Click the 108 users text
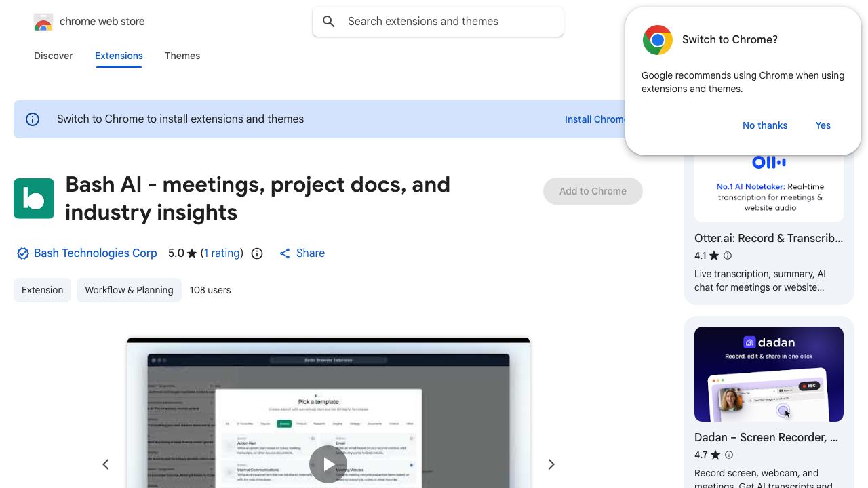 (210, 290)
